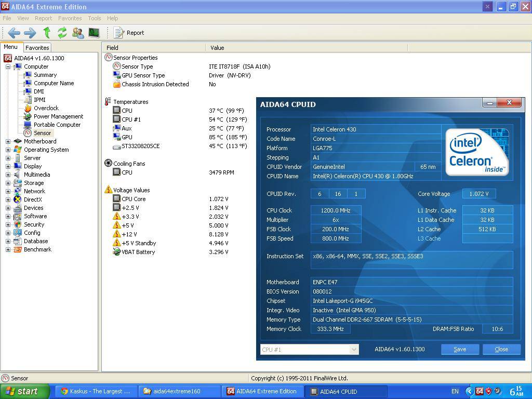Click the Portable Computer laptop icon

pos(28,125)
